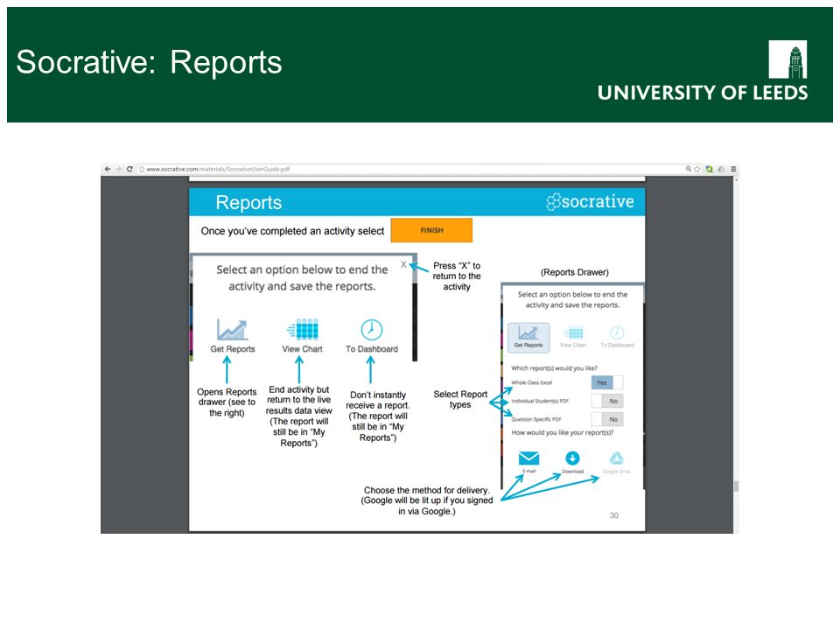The image size is (840, 630).
Task: Click the 'Which report(s) would you like?' text
Action: (554, 368)
